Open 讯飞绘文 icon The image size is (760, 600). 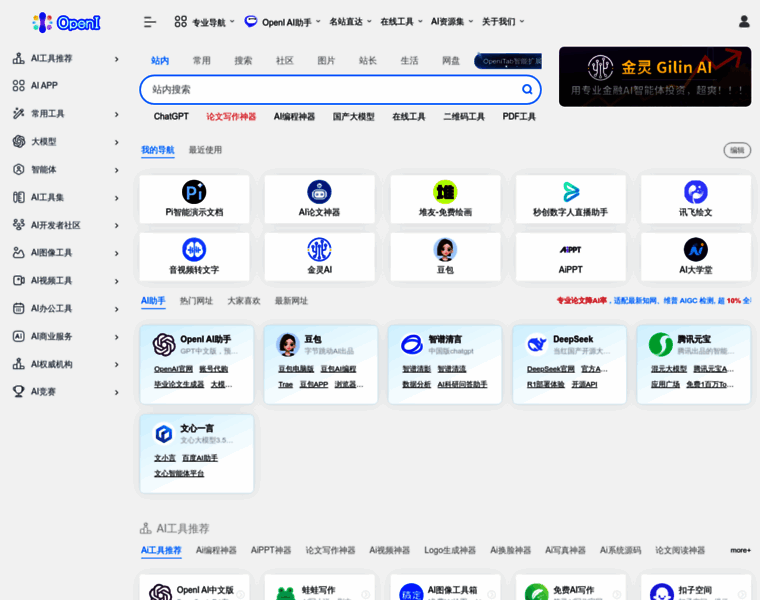[696, 192]
